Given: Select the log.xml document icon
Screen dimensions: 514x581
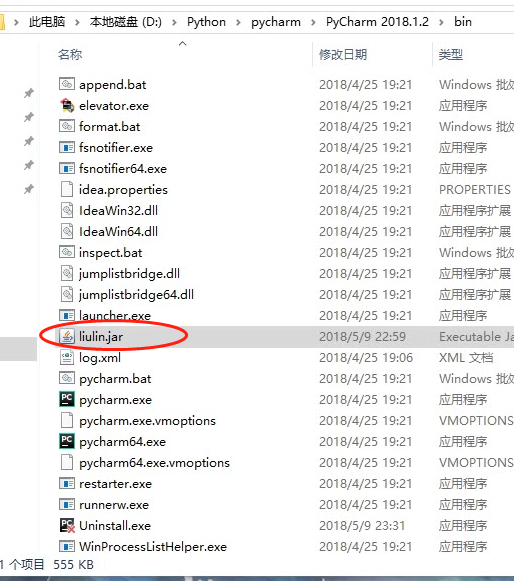Looking at the screenshot, I should click(67, 358).
